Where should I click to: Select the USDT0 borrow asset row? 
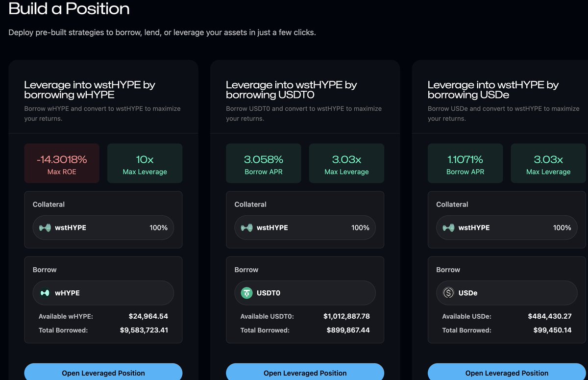[305, 293]
